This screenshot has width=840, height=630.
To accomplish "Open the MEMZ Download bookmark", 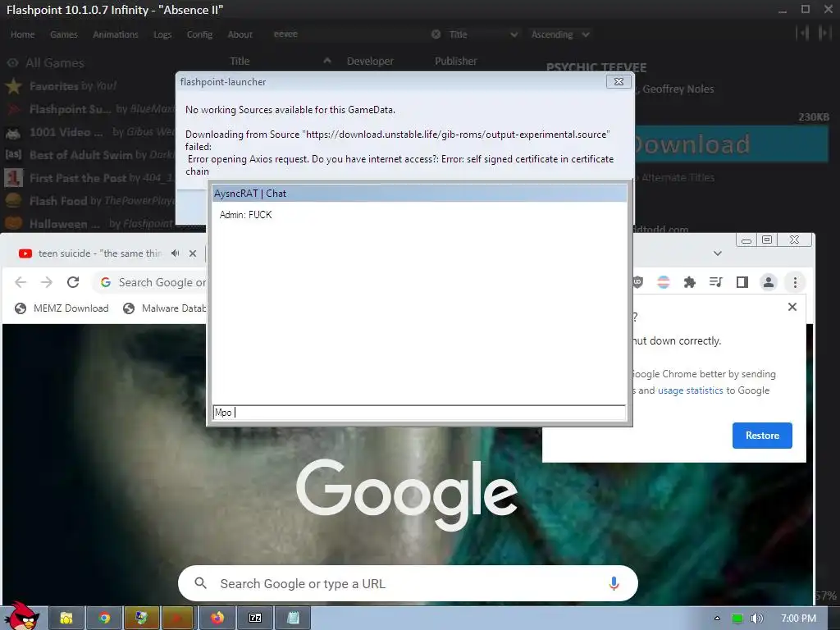I will (x=62, y=308).
